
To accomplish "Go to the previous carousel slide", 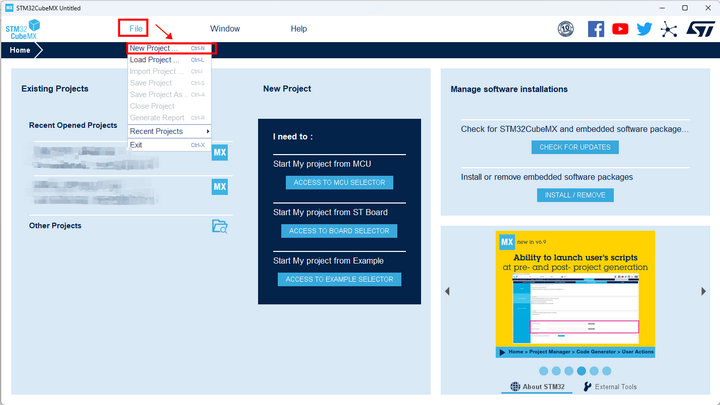I will [x=447, y=291].
